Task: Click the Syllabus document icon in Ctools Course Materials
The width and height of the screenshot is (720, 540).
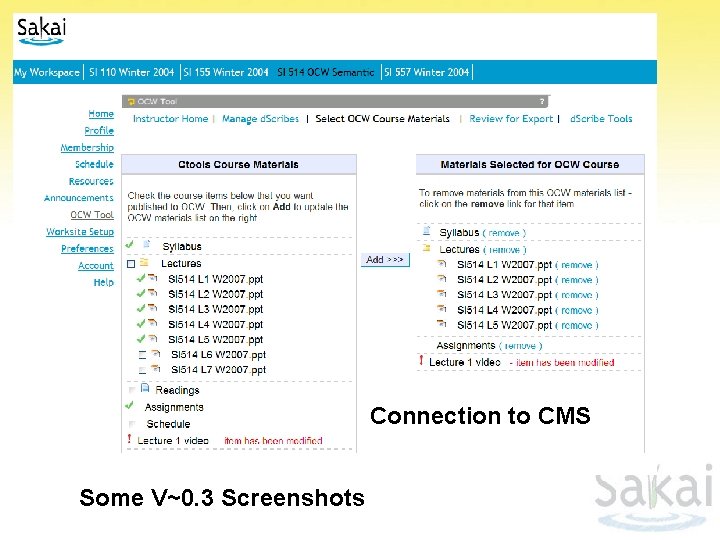Action: point(146,244)
